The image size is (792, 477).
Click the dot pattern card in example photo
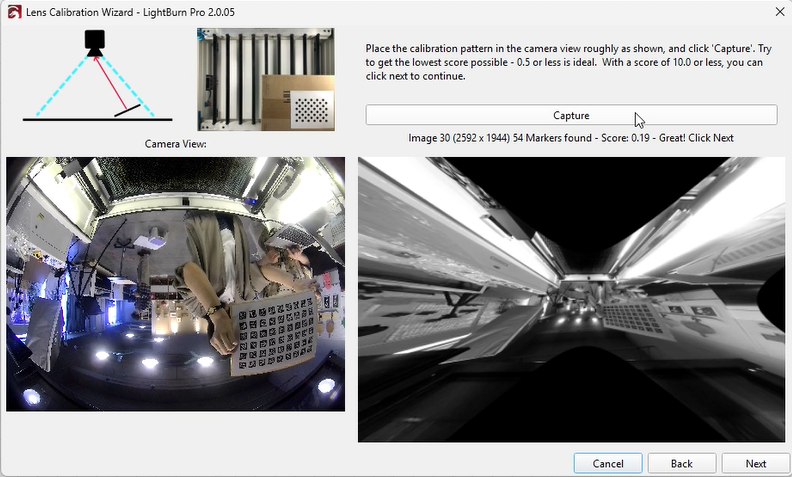pyautogui.click(x=311, y=108)
